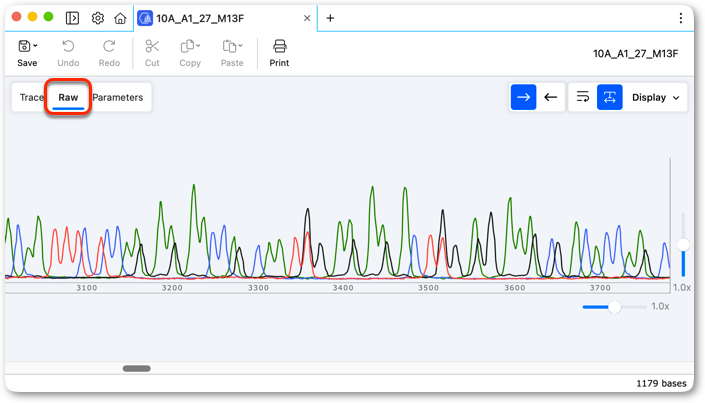Adjust the horizontal zoom slider

[615, 307]
